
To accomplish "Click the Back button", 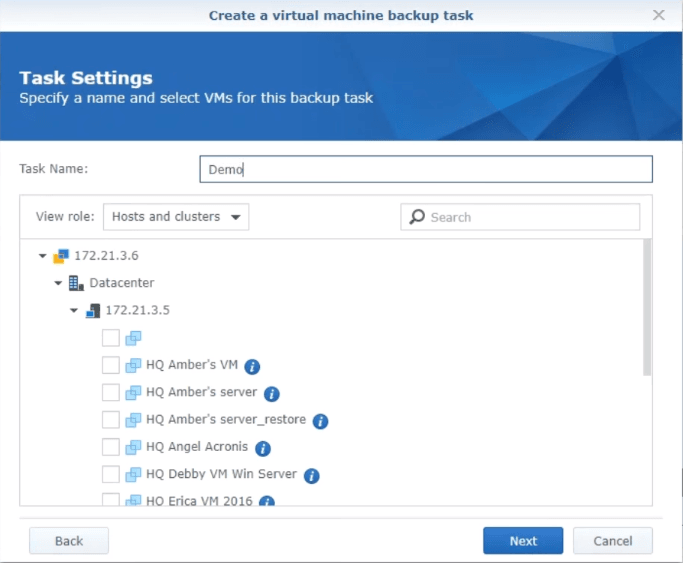I will (69, 541).
